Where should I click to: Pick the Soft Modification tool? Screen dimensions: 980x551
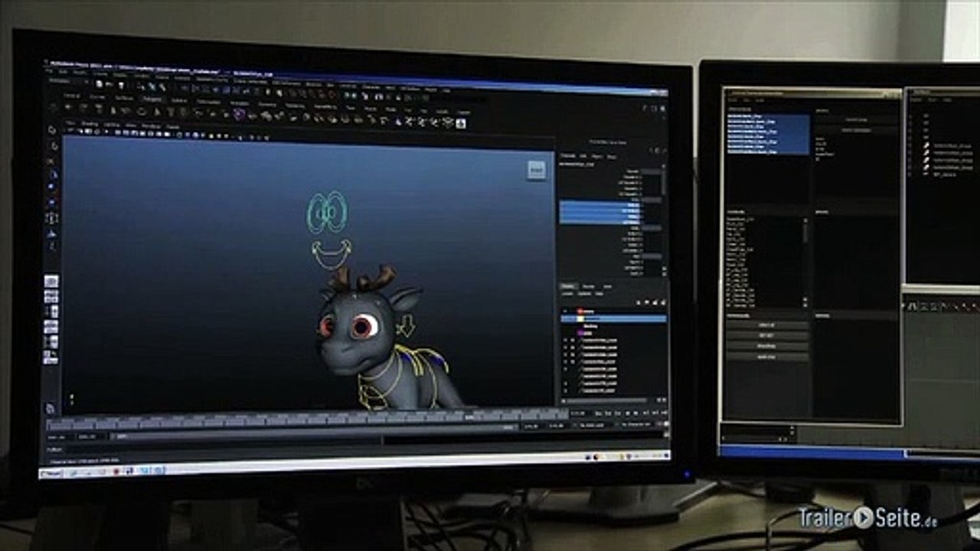click(x=52, y=233)
